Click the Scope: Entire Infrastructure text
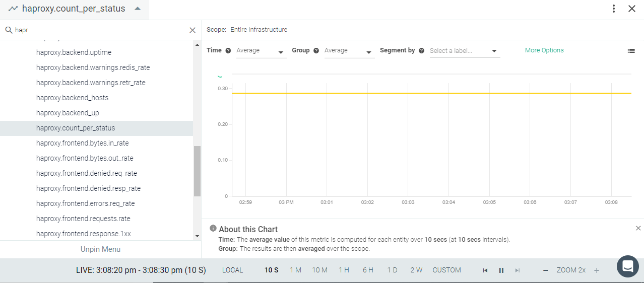 (247, 30)
